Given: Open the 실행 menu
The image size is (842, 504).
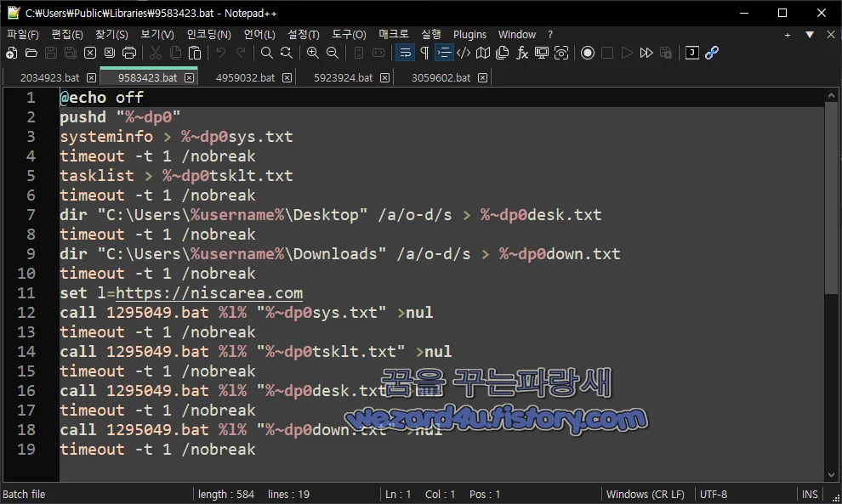Looking at the screenshot, I should click(431, 34).
